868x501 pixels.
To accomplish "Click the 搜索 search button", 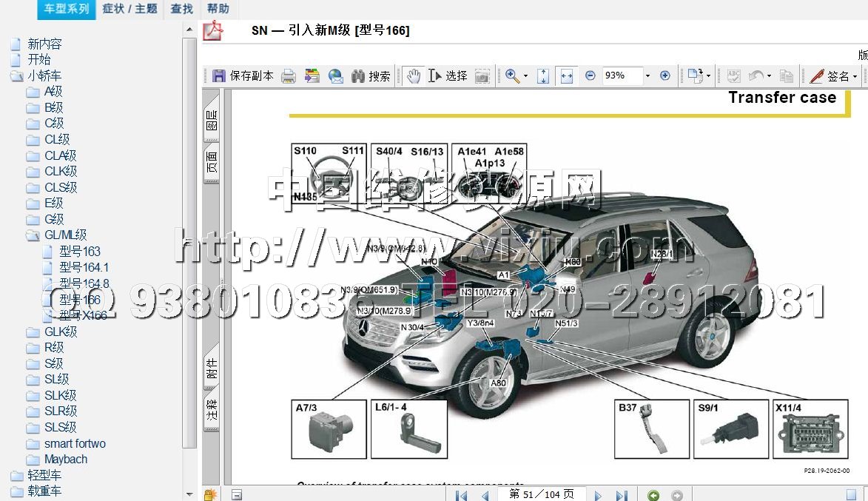I will click(371, 76).
